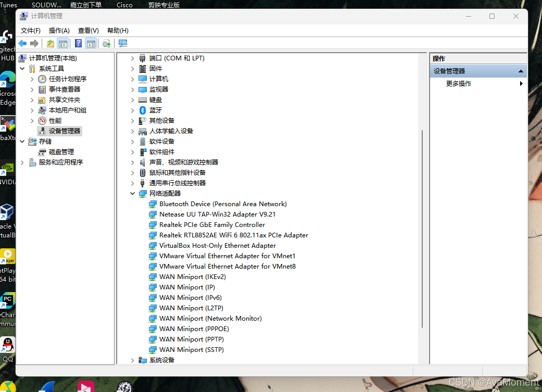Toggle the Show/Hide Action Pane icon
542x392 pixels.
[x=91, y=44]
